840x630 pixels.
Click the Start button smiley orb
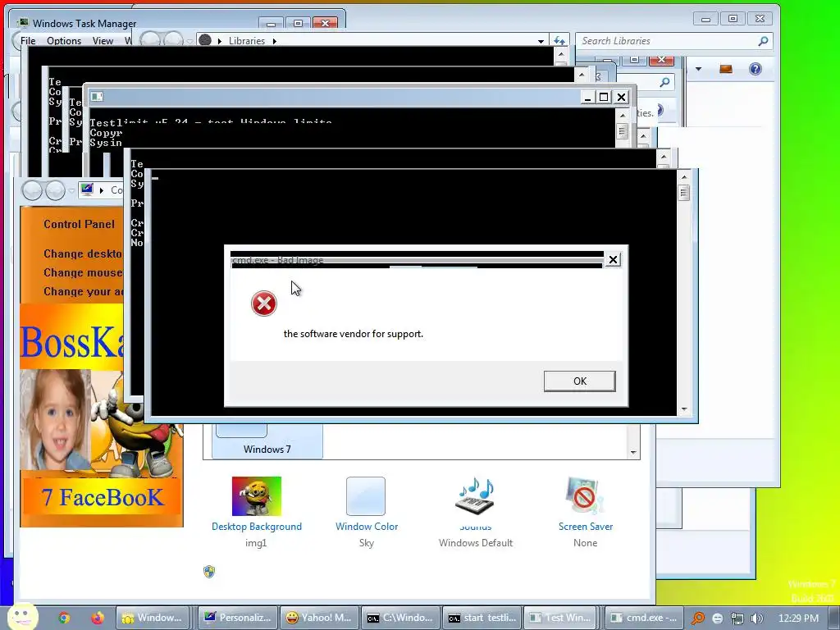22,617
